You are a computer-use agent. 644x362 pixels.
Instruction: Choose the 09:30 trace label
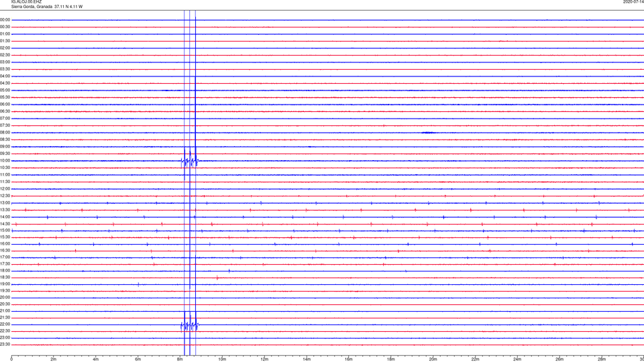(x=5, y=154)
